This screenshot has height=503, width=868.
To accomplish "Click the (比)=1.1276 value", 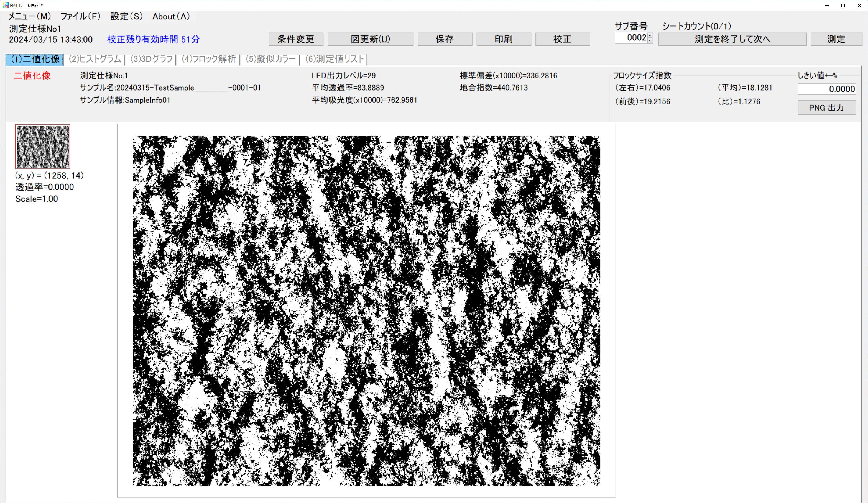I will click(739, 101).
